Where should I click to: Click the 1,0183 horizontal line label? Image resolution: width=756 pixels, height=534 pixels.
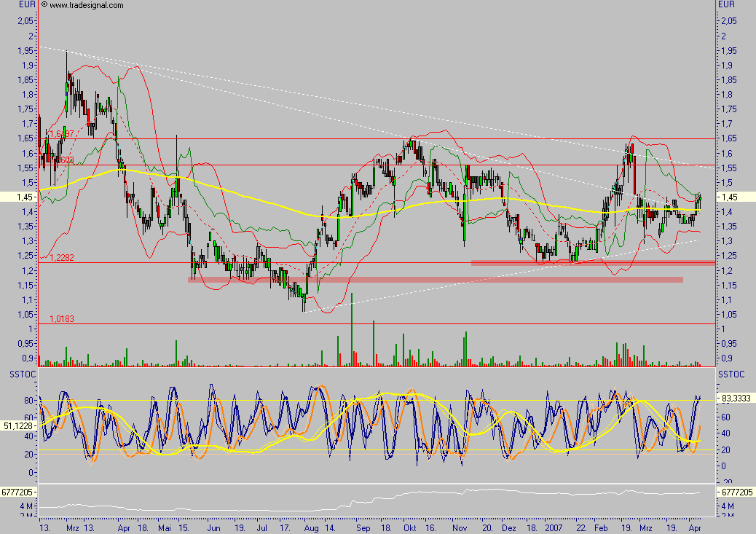pos(63,319)
